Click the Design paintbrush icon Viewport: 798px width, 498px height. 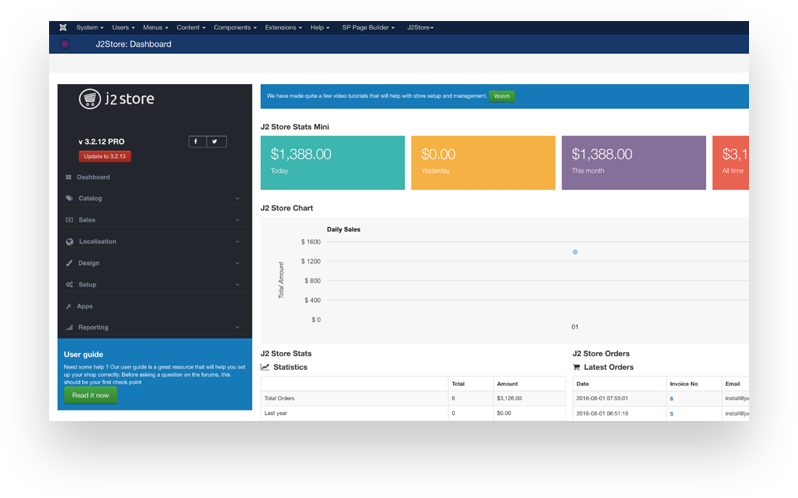tap(69, 263)
